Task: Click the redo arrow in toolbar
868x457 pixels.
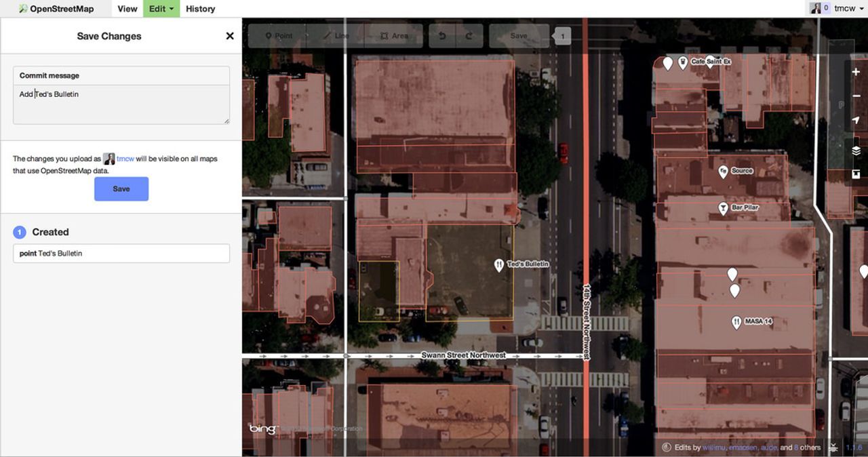Action: pyautogui.click(x=469, y=36)
